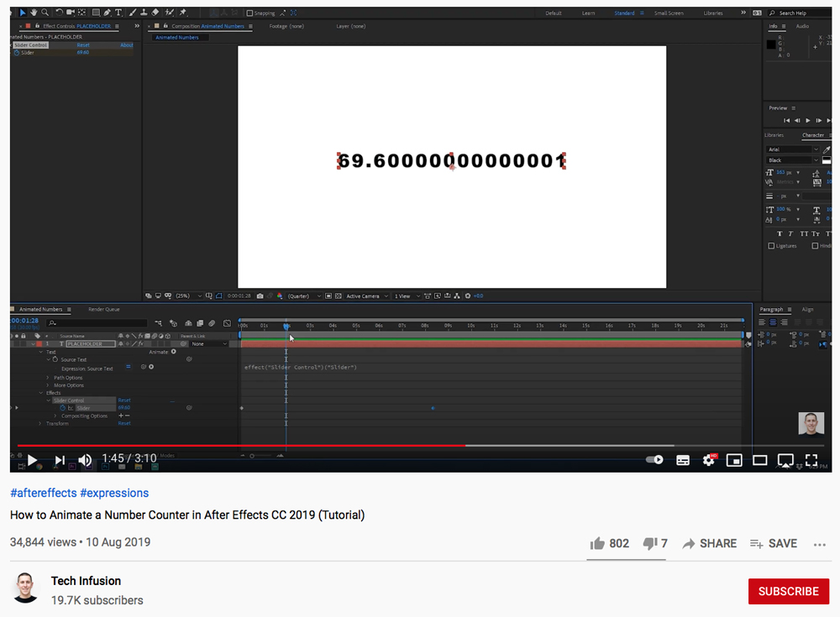Select the Selection arrow tool in After Effects
Viewport: 840px width, 617px height.
pos(23,13)
